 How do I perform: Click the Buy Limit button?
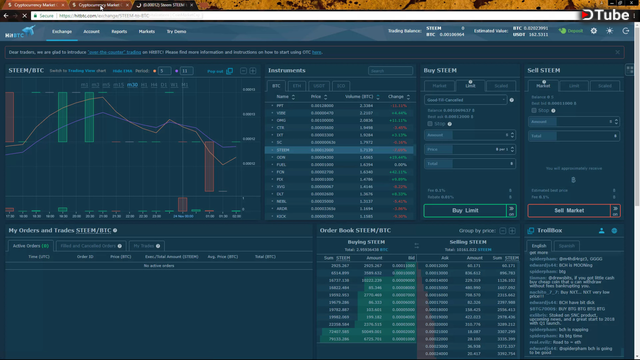point(465,211)
